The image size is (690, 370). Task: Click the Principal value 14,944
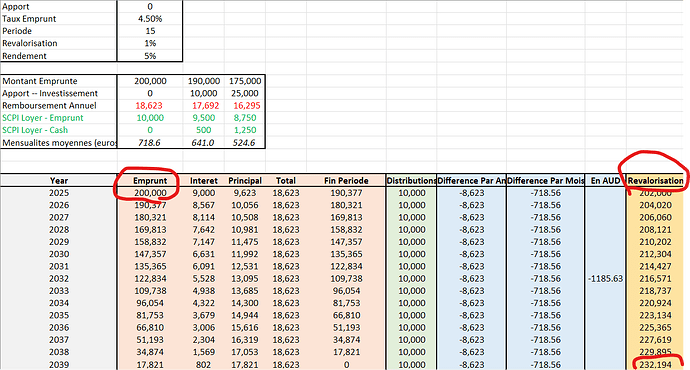pyautogui.click(x=245, y=315)
